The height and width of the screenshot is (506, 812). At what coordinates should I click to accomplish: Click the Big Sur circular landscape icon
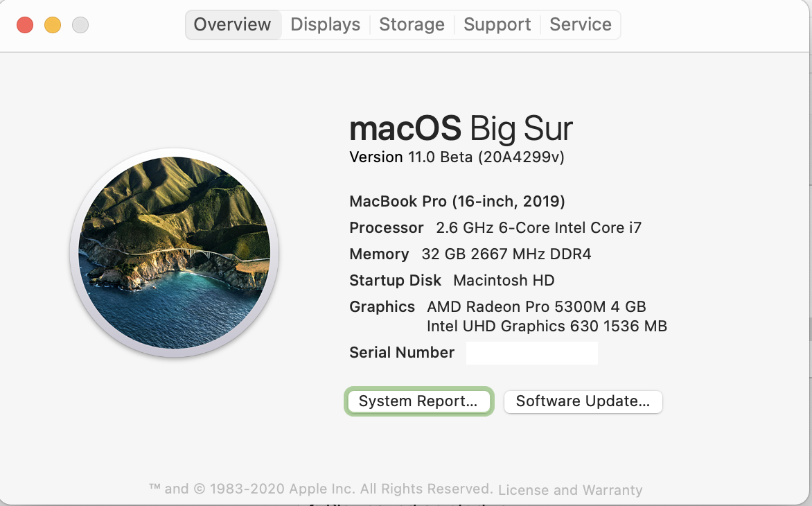(x=175, y=253)
